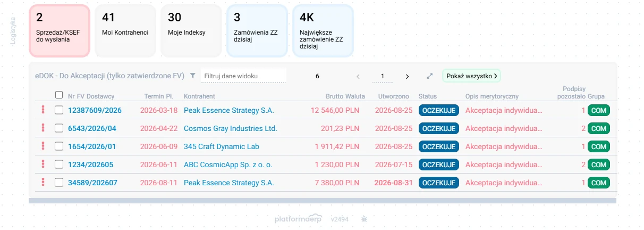The image size is (644, 230).
Task: Sort by the Opis merytoryczny column header
Action: [x=492, y=96]
